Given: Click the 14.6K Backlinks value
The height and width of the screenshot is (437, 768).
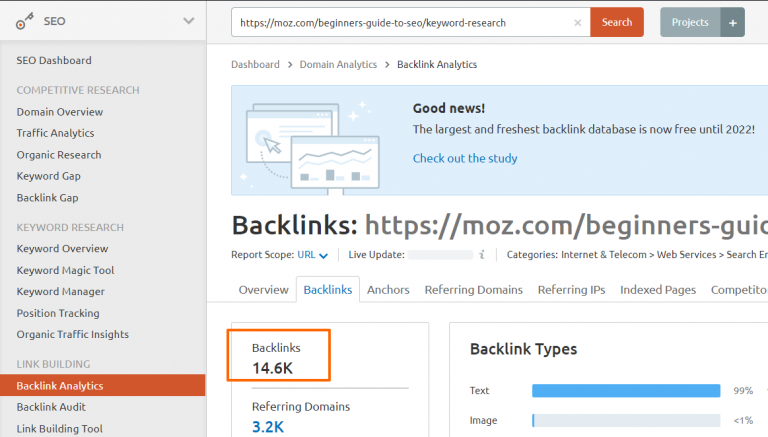Looking at the screenshot, I should tap(272, 368).
